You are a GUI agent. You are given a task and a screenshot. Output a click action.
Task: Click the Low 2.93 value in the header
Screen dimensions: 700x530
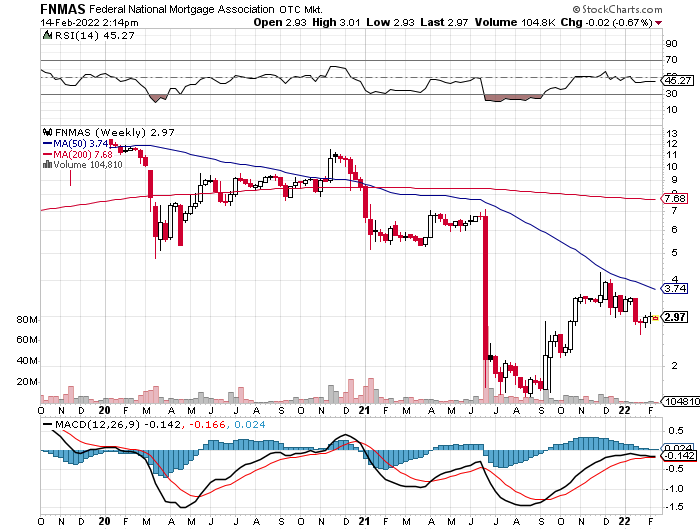pos(391,22)
